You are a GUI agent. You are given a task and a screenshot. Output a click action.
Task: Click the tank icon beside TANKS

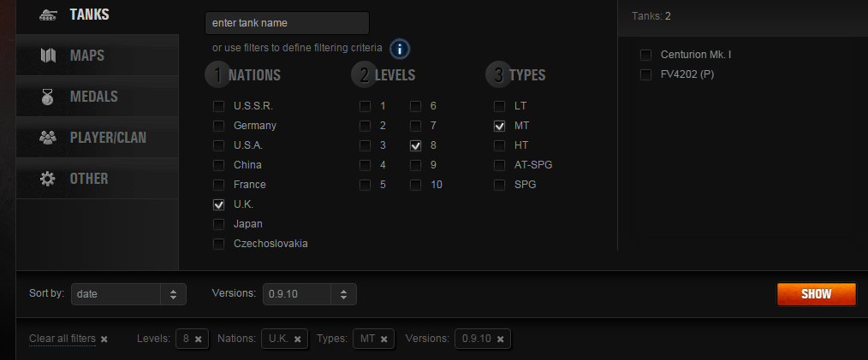48,15
